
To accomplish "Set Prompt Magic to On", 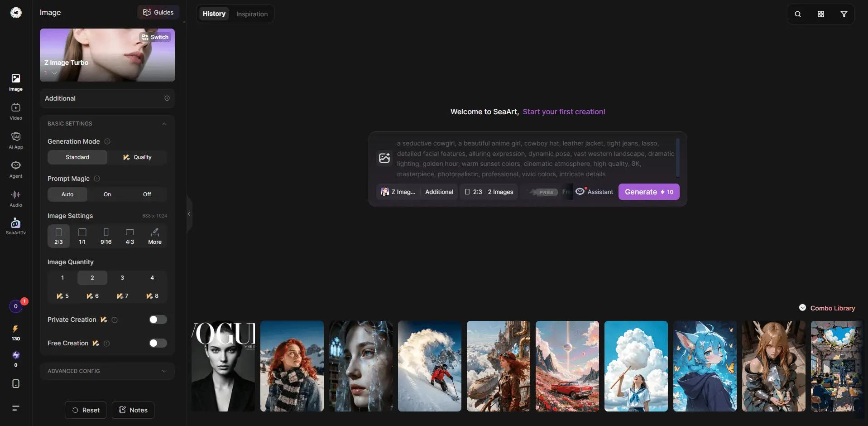I will [107, 194].
